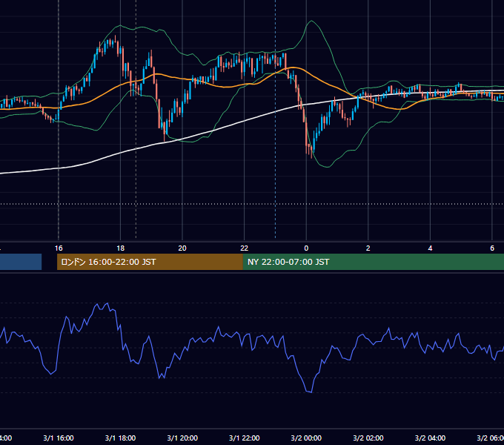504x445 pixels.
Task: Click the 3/2 04:00 time label
Action: point(430,438)
